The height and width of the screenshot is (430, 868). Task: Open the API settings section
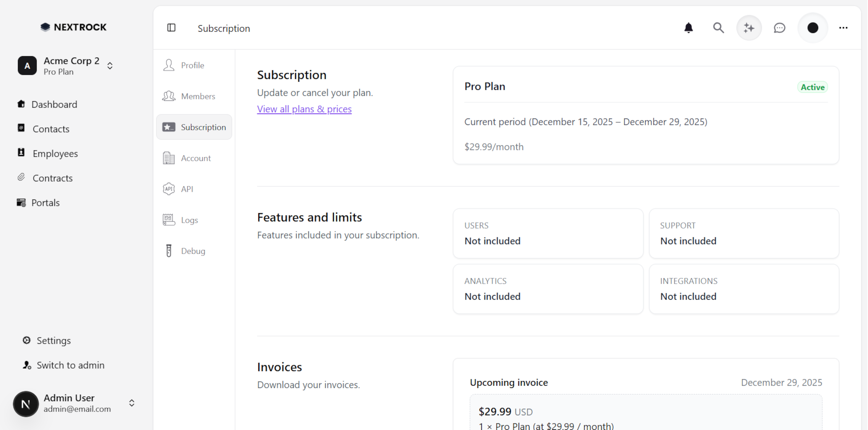(187, 189)
